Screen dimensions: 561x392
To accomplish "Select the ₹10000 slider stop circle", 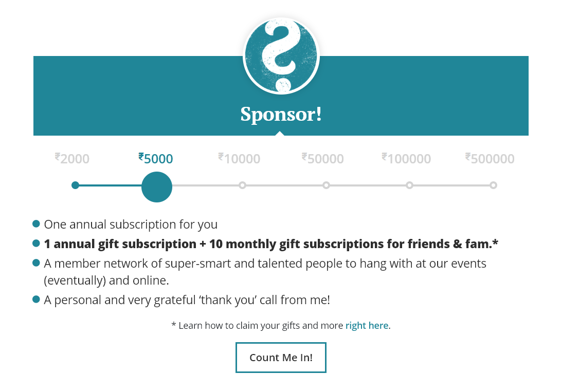I will click(x=242, y=185).
